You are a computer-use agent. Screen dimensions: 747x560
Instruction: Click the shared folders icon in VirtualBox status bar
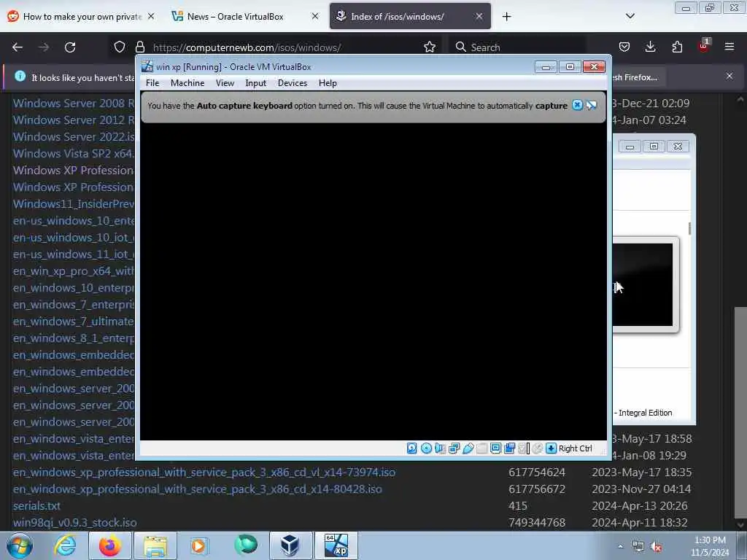tap(481, 448)
